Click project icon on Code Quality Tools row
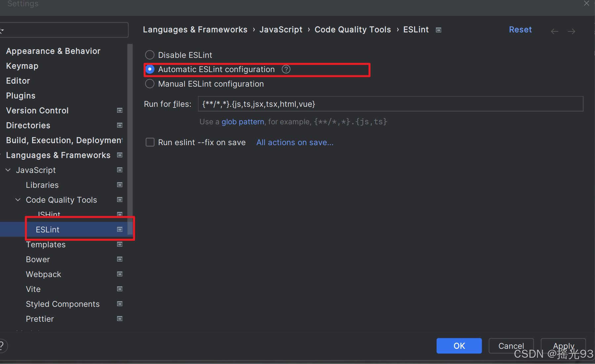This screenshot has width=595, height=364. click(x=120, y=200)
